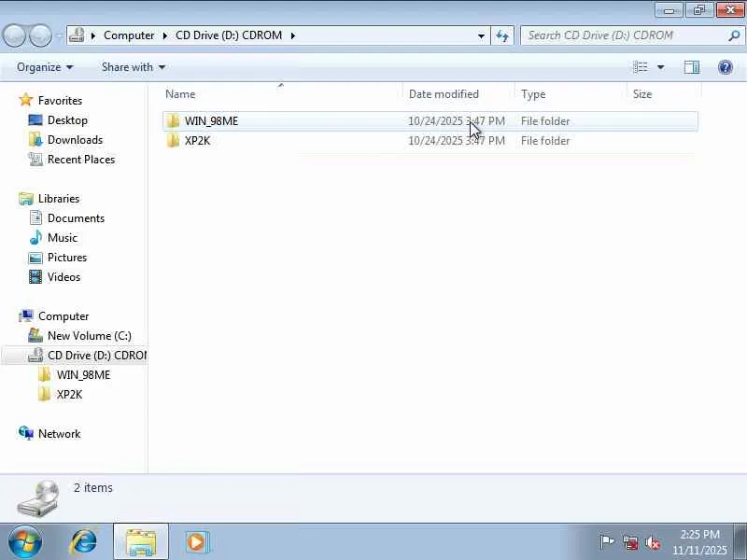Expand the arrow after Computer in breadcrumb
This screenshot has height=560, width=747.
click(165, 35)
